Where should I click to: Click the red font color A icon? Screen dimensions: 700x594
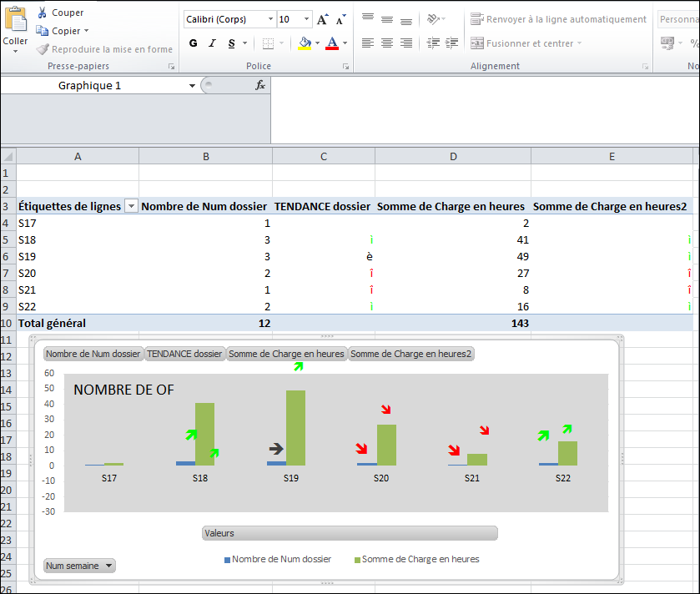[x=331, y=42]
